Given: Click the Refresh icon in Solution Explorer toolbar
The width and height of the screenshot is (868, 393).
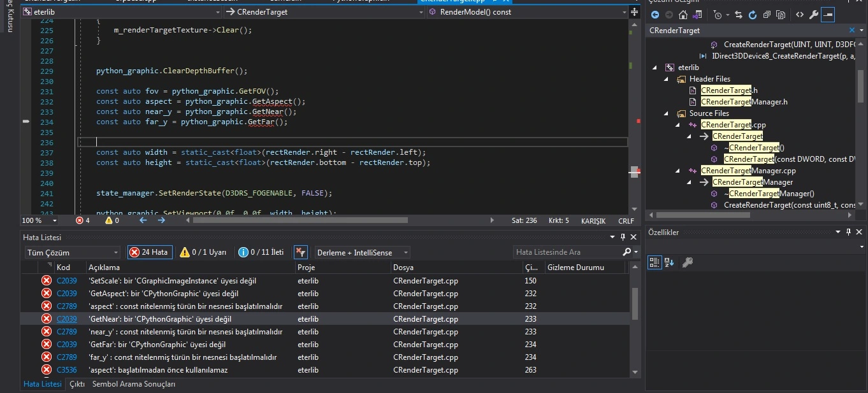Looking at the screenshot, I should [x=752, y=15].
